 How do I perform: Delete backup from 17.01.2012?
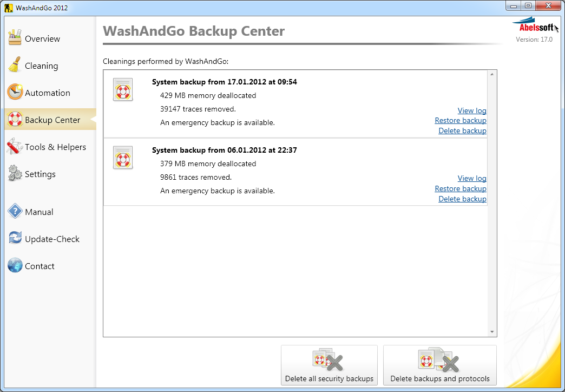coord(462,130)
